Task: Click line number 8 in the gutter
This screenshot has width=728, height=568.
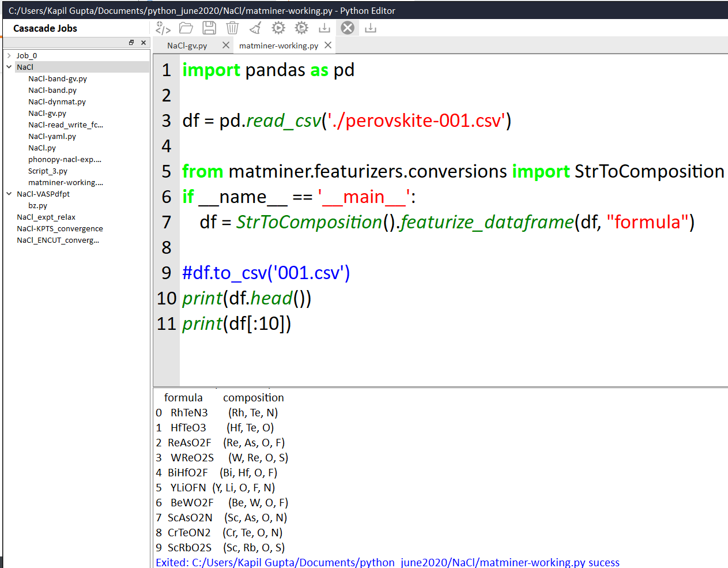Action: pyautogui.click(x=167, y=247)
